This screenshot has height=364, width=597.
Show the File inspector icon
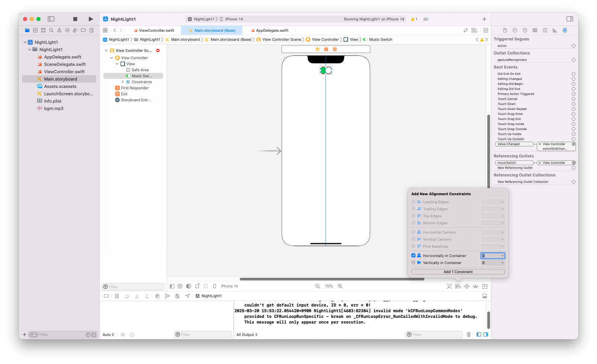[x=505, y=30]
